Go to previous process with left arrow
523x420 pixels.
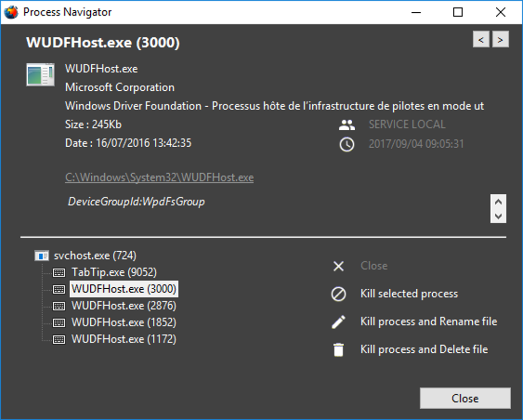pyautogui.click(x=481, y=39)
